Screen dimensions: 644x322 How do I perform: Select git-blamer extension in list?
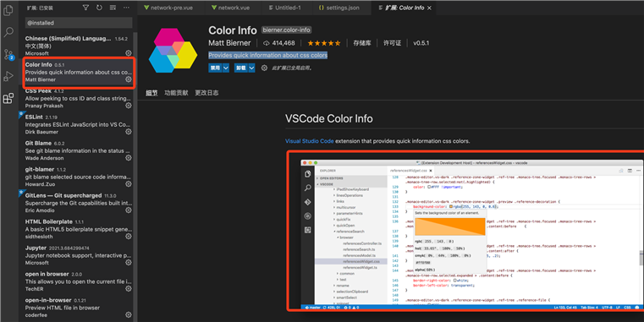pos(78,177)
